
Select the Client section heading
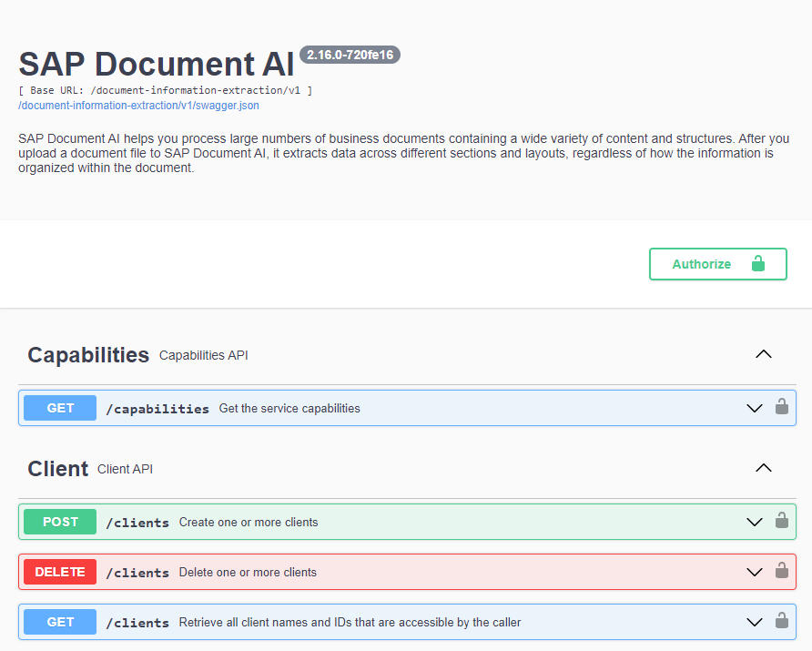coord(58,469)
